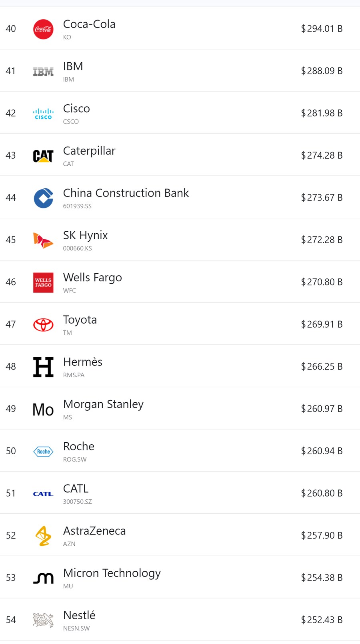Click the IBM striped logo icon
Viewport: 360px width, 644px height.
coord(43,72)
